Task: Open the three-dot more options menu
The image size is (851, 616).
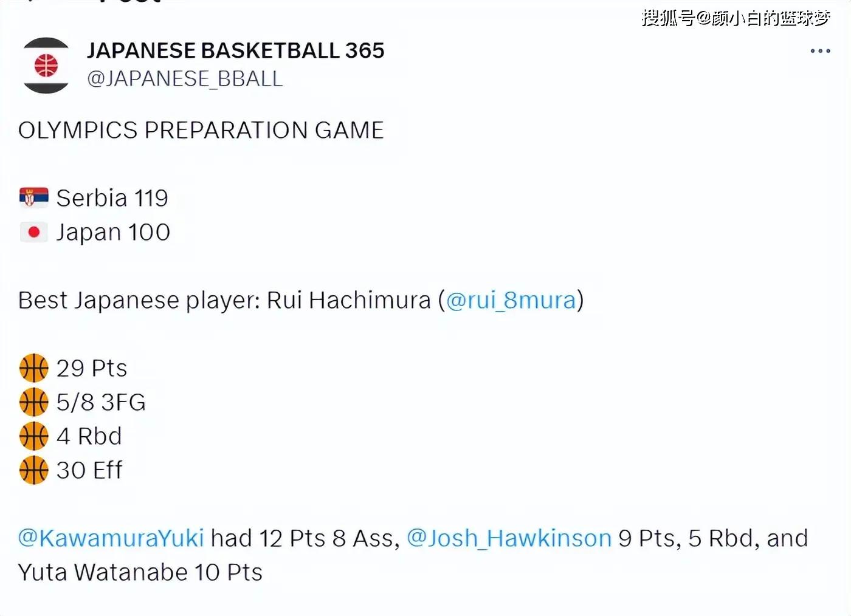Action: point(820,52)
